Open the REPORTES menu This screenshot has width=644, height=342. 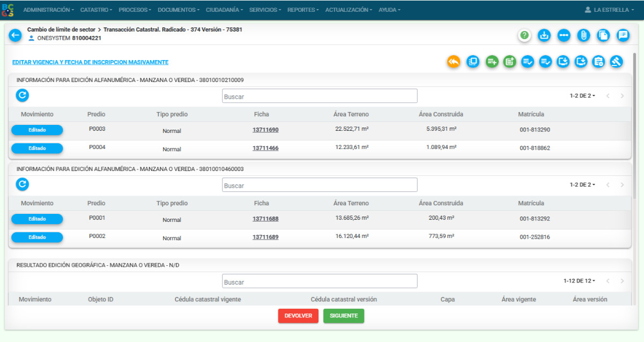point(303,10)
